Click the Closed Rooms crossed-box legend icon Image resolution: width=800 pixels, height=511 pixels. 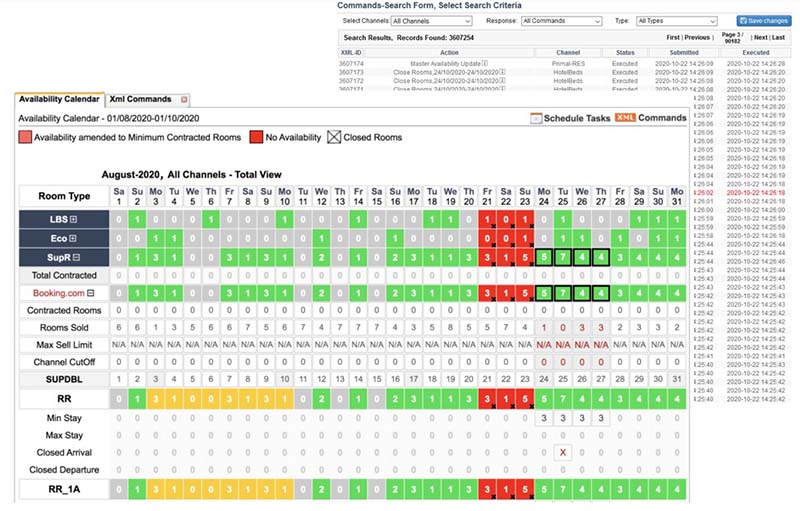click(336, 137)
